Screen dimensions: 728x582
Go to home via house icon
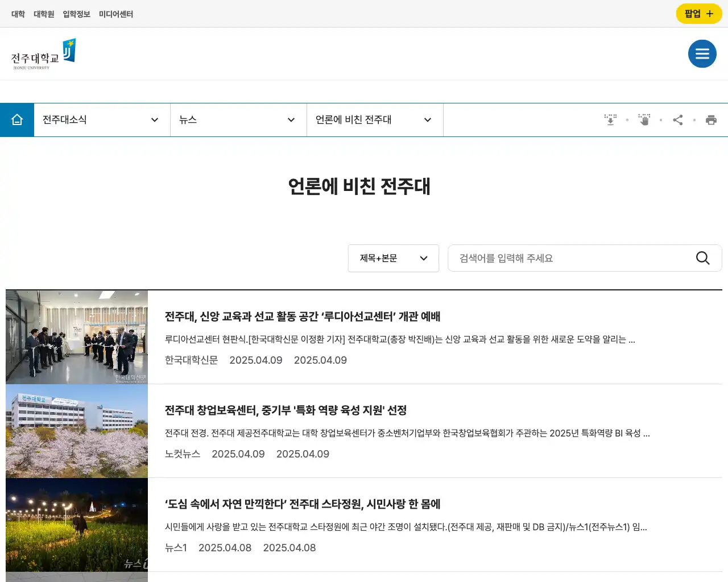click(x=17, y=120)
